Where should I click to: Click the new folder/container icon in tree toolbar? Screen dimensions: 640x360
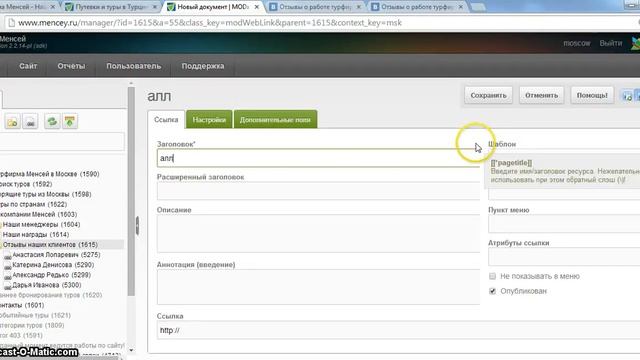click(x=12, y=122)
